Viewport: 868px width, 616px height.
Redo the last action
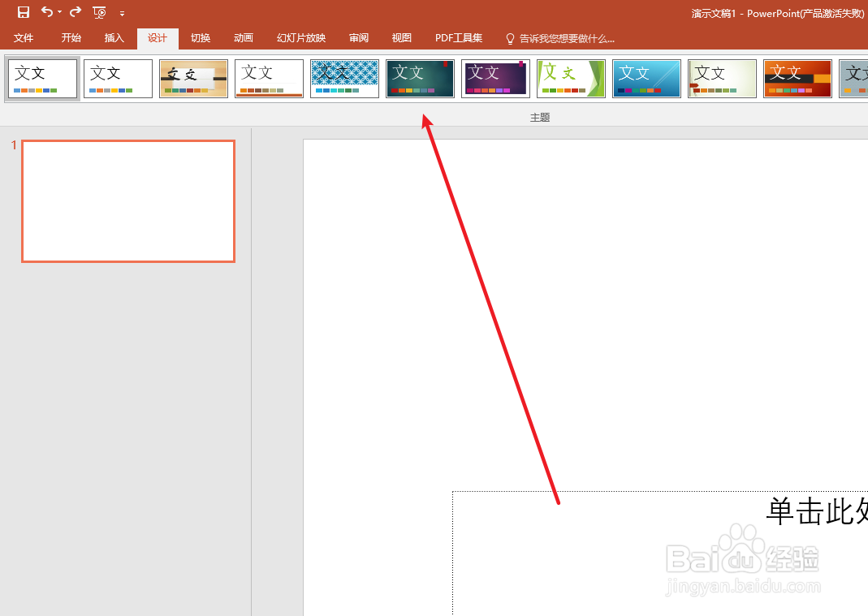[76, 11]
